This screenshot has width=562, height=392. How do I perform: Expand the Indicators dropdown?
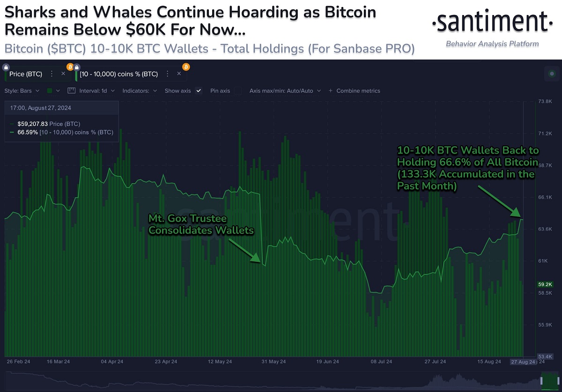coord(140,90)
